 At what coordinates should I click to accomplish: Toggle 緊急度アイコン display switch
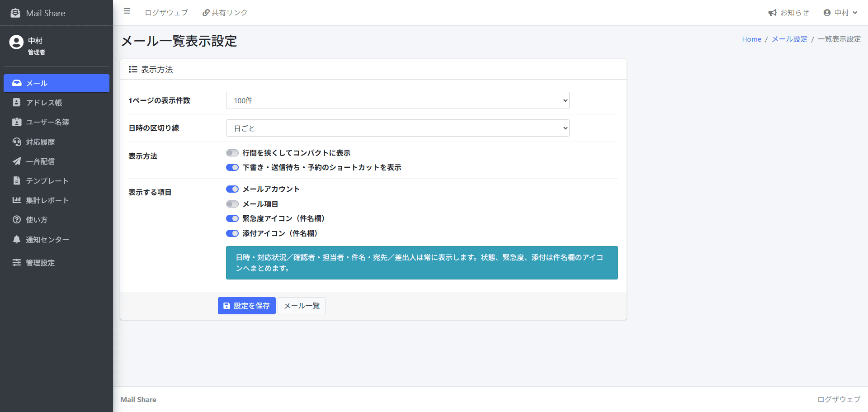click(x=232, y=219)
